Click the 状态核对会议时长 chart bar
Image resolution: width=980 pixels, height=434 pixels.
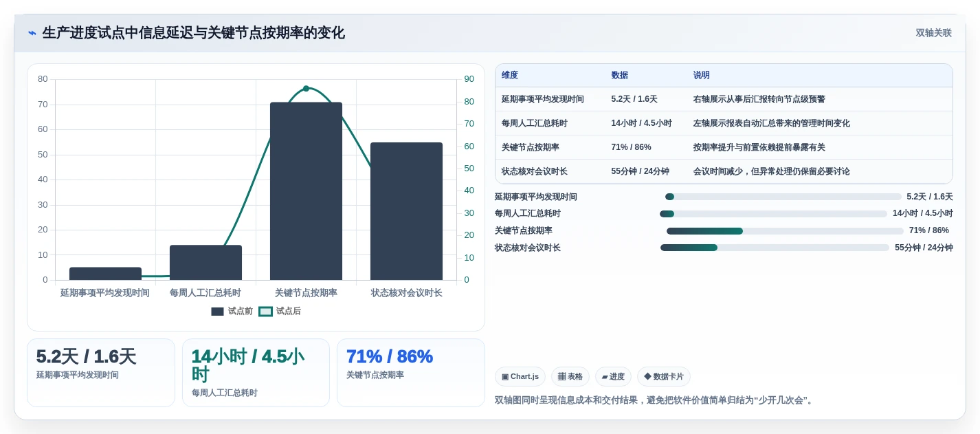pyautogui.click(x=406, y=211)
